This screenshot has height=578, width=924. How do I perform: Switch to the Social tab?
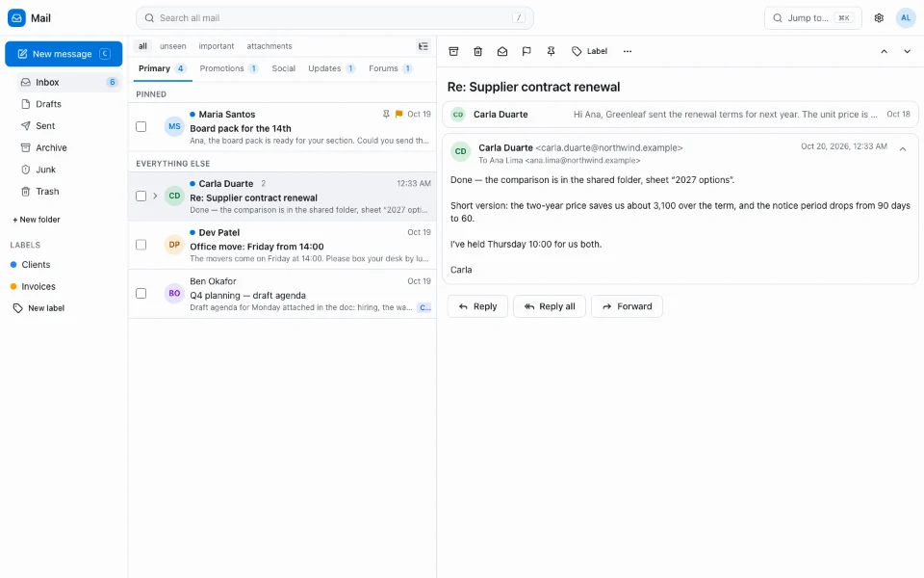click(x=283, y=68)
